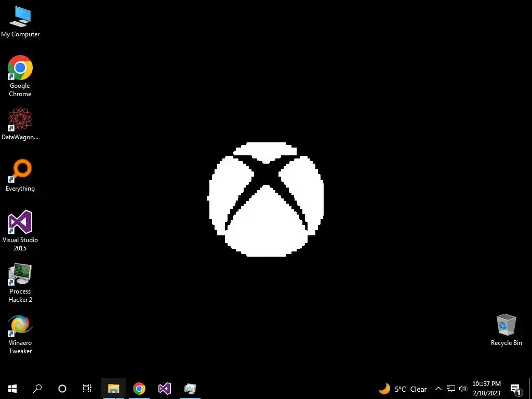Switch to Visual Studio in taskbar
Image resolution: width=532 pixels, height=399 pixels.
click(165, 389)
